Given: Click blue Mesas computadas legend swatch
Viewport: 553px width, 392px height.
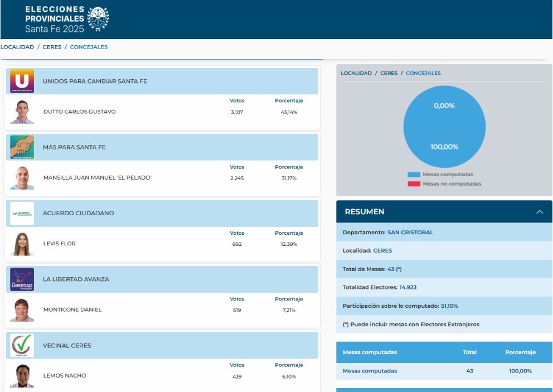Looking at the screenshot, I should coord(414,175).
